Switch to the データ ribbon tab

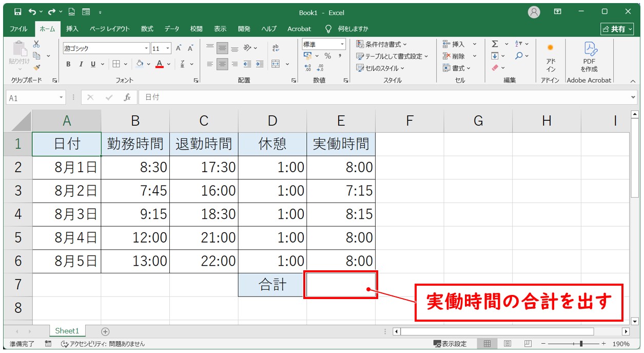(172, 29)
